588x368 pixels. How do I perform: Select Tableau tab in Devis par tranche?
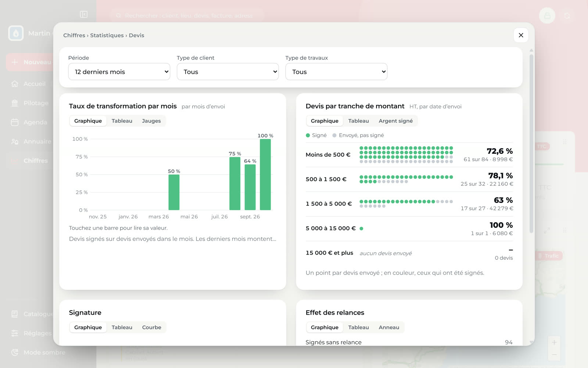tap(359, 121)
